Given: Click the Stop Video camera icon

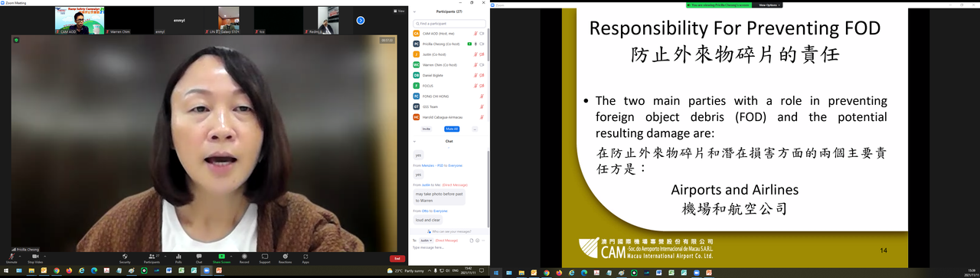Looking at the screenshot, I should tap(35, 256).
